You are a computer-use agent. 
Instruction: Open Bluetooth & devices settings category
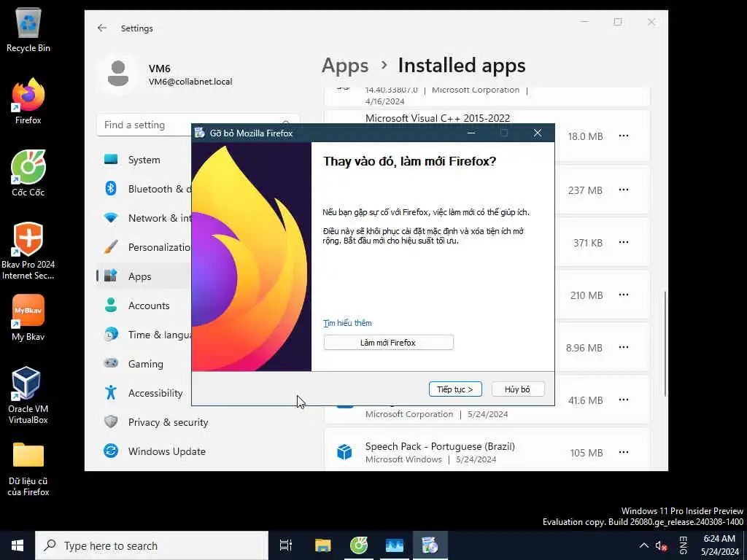click(x=144, y=189)
